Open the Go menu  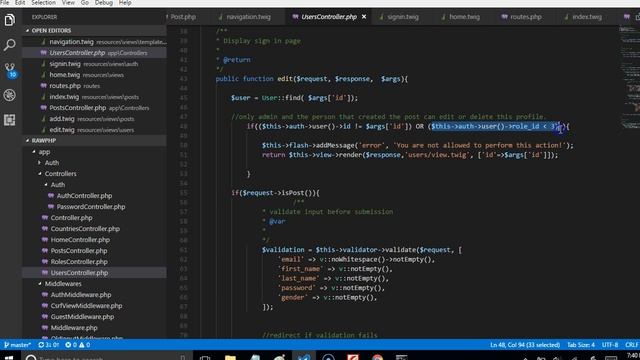(84, 3)
